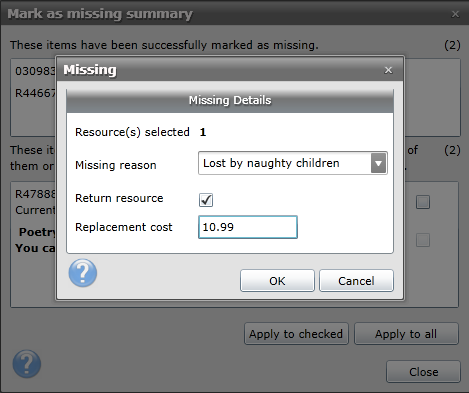Click the Close button
This screenshot has height=393, width=469.
(423, 372)
